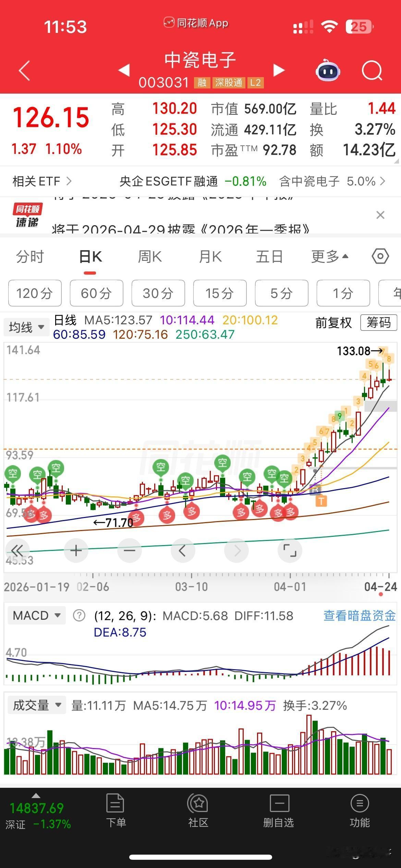Close the 同花顺速递 news banner
The image size is (401, 868).
click(x=380, y=215)
